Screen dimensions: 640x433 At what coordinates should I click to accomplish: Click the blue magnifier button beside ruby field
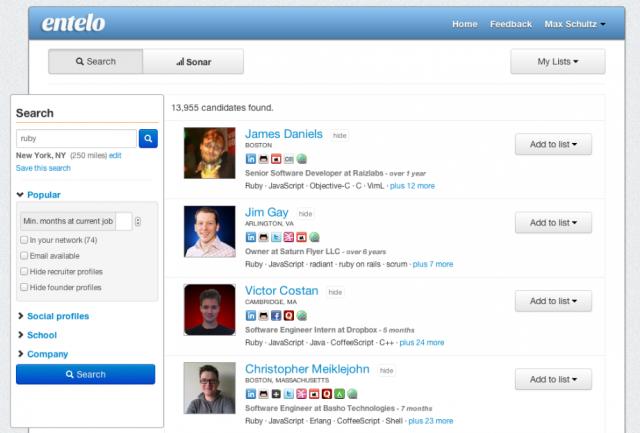148,138
